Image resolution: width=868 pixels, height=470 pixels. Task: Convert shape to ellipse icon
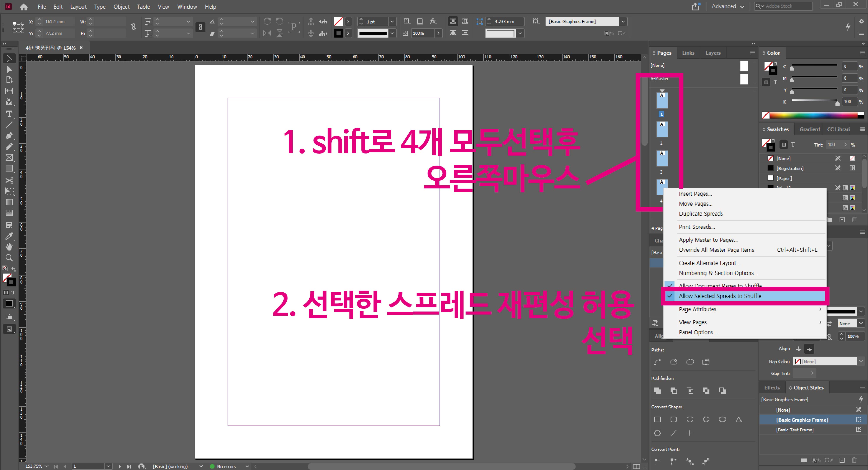722,419
